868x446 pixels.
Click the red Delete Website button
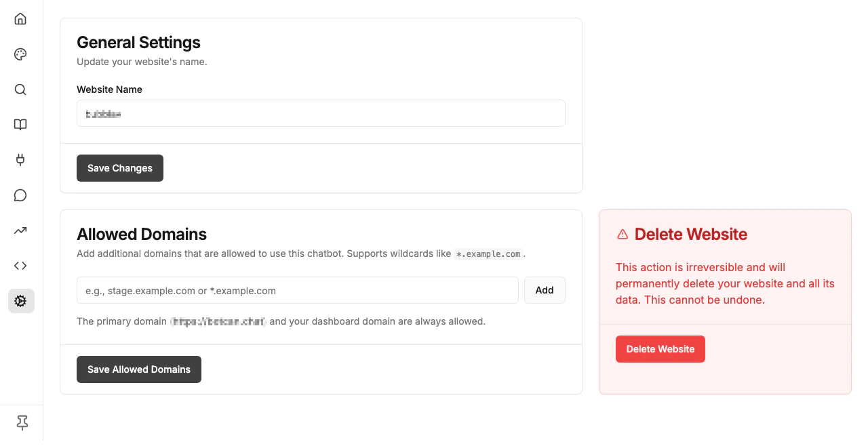pos(660,349)
